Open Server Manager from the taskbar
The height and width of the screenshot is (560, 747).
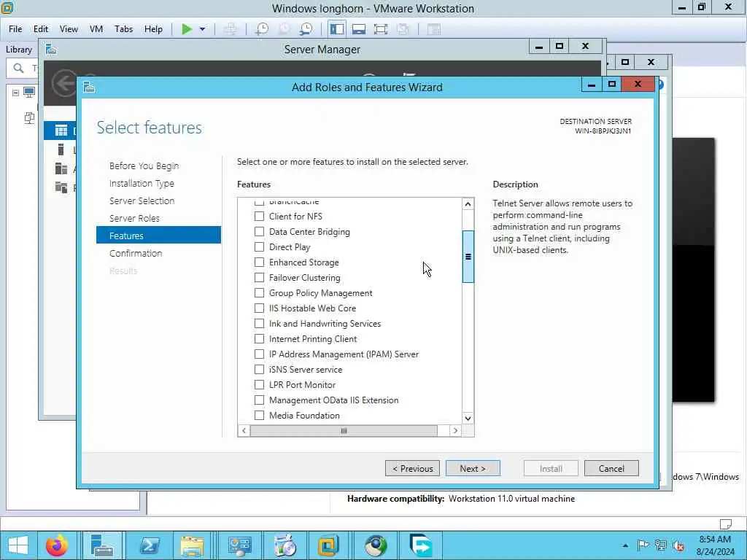(102, 545)
